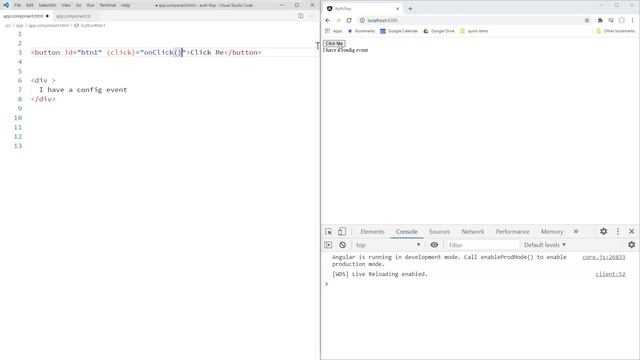Click the console prompt input line
The height and width of the screenshot is (360, 640).
[x=480, y=284]
